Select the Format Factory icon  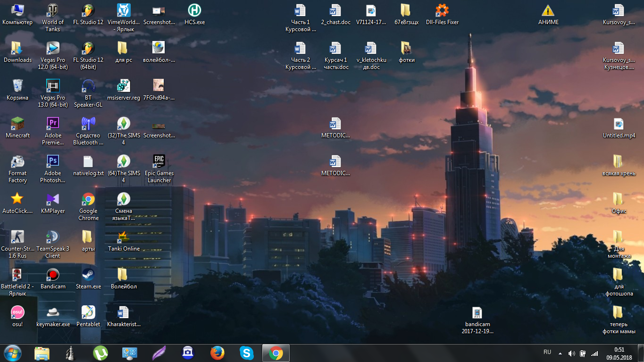(x=17, y=168)
